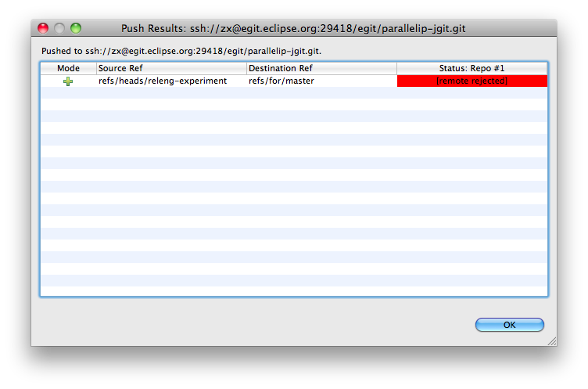This screenshot has width=588, height=389.
Task: Close the Push Results dialog with red button
Action: 43,28
